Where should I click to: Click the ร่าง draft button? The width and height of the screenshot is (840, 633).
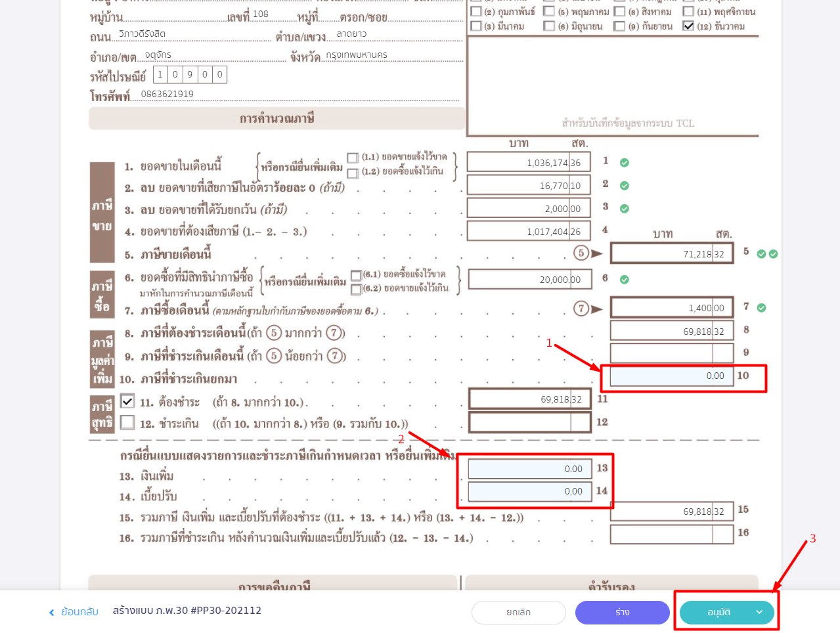point(622,613)
